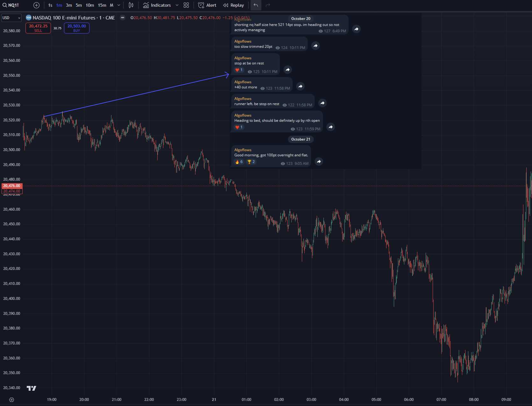Image resolution: width=532 pixels, height=406 pixels.
Task: Click heart reaction on 'stop at be' message
Action: [239, 70]
